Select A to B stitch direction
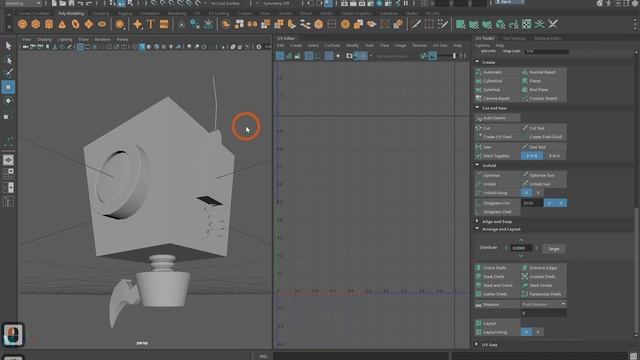The image size is (640, 360). [532, 156]
